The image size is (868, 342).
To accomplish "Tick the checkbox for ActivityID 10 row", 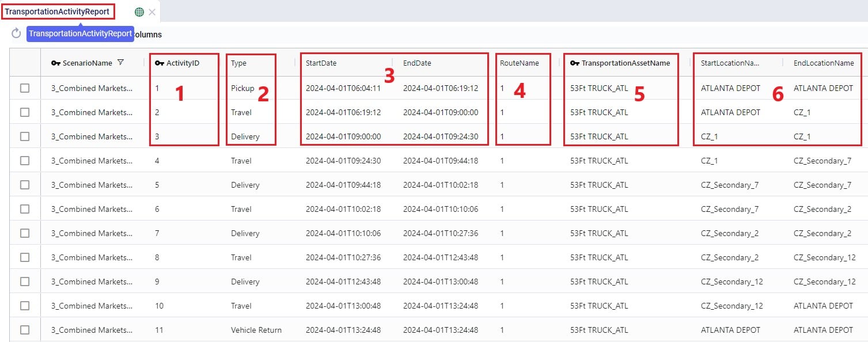I will tap(25, 306).
